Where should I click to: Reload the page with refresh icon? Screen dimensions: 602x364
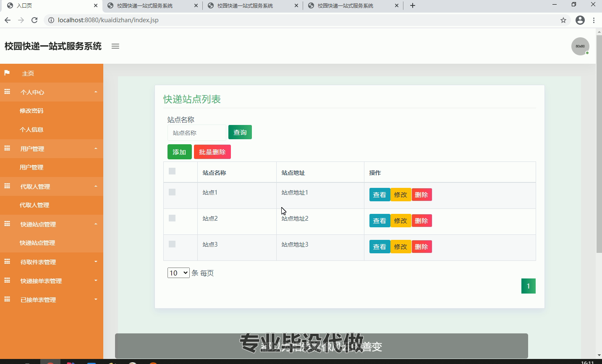coord(34,20)
